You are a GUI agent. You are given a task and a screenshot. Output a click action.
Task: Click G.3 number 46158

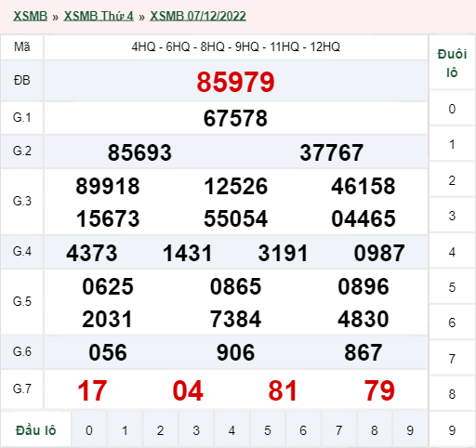click(x=364, y=187)
